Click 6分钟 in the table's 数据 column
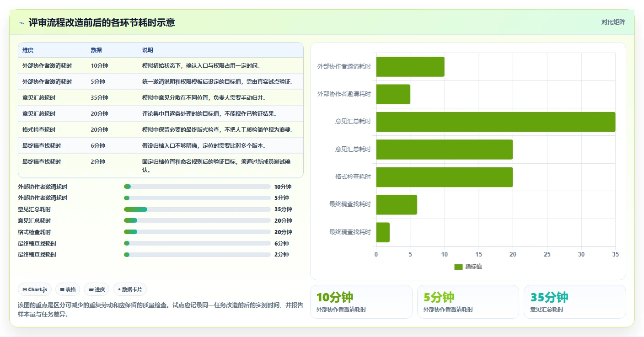This screenshot has width=644, height=337. click(97, 145)
